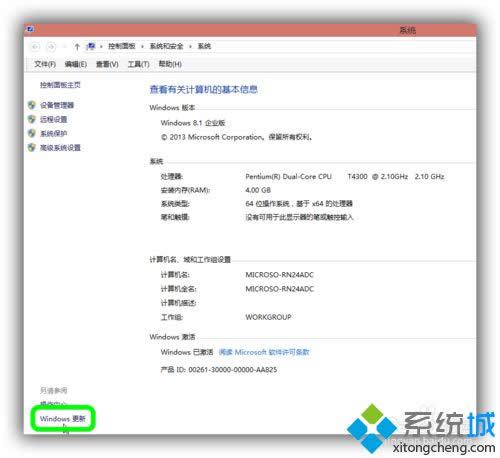This screenshot has height=458, width=500.
Task: Click the 另请参阅 label in sidebar
Action: 53,390
